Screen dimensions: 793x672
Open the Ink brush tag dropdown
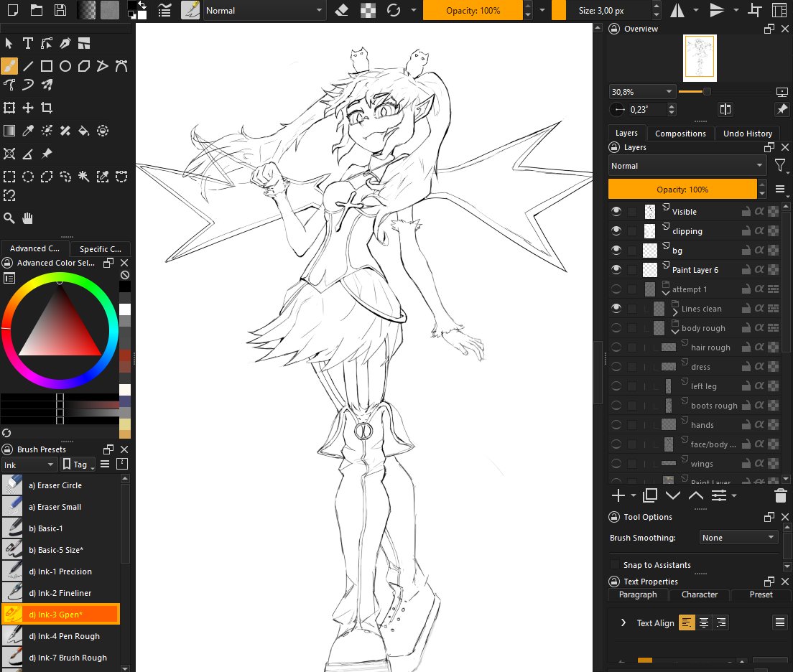[x=28, y=465]
